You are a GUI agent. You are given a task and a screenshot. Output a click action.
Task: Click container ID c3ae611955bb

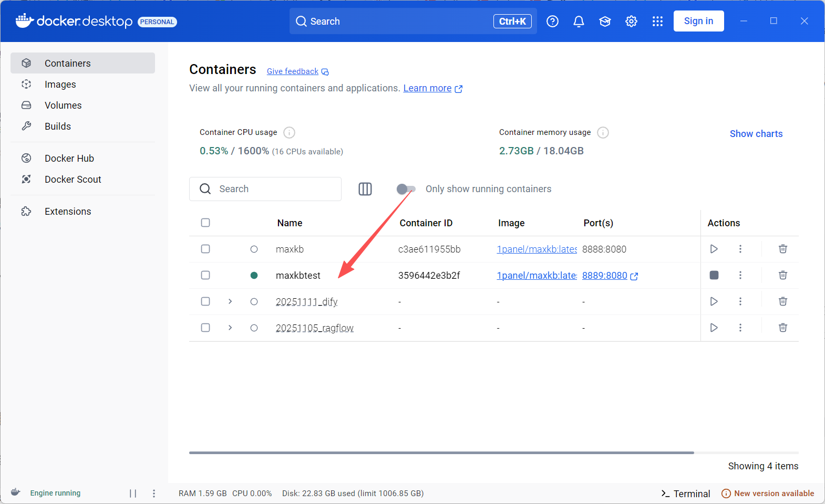pos(429,249)
